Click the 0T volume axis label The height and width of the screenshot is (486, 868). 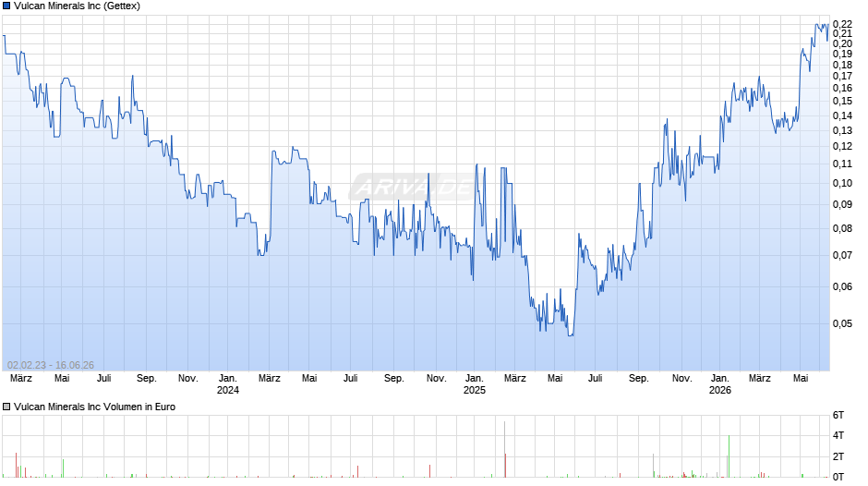tap(838, 477)
